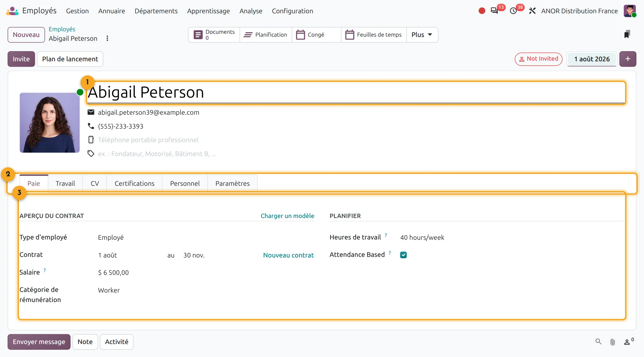The width and height of the screenshot is (644, 357).
Task: Click the Activité button
Action: (116, 342)
